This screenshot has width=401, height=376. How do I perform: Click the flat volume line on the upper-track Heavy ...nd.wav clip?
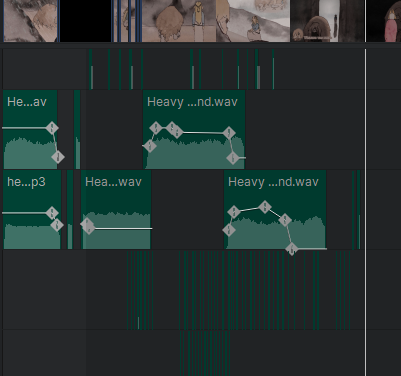[203, 133]
